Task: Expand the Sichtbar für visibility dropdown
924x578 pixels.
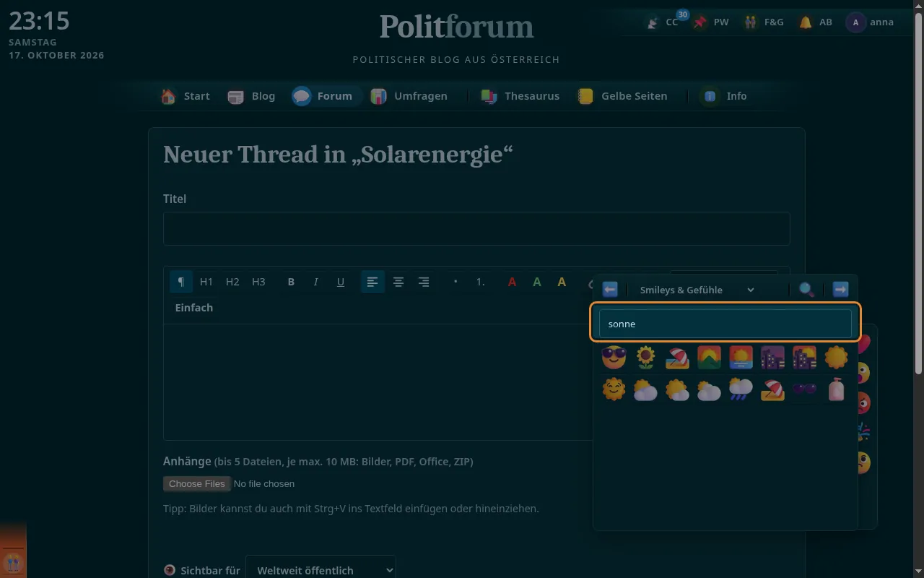Action: (x=321, y=570)
